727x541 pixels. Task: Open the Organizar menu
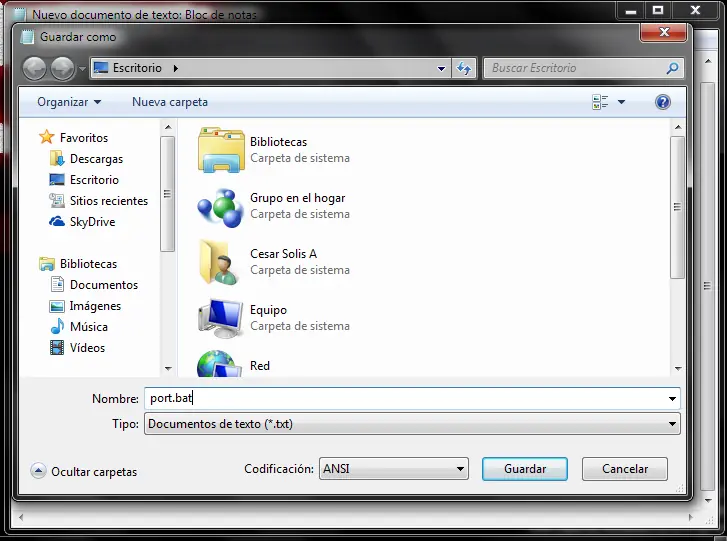tap(69, 102)
